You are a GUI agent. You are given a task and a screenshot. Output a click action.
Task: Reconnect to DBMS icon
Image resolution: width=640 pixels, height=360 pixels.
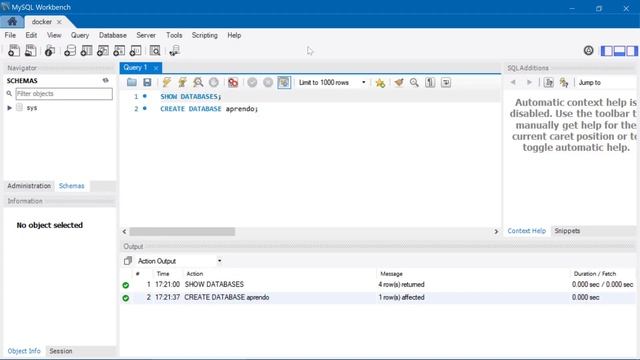[x=174, y=51]
